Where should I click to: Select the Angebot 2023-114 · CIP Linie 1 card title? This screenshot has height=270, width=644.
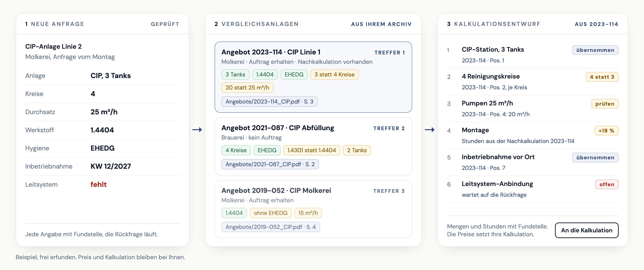pos(271,52)
